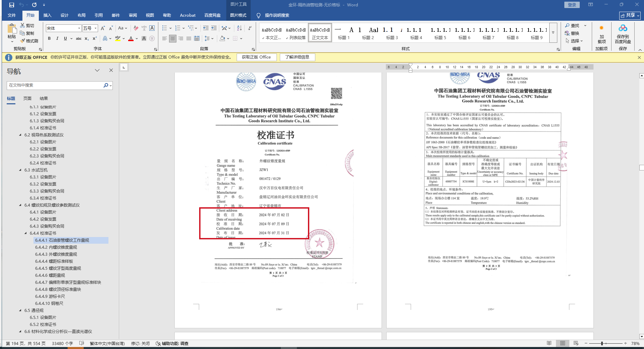
Task: Collapse the 6.2 视导热系数测试仪 heading
Action: point(20,135)
